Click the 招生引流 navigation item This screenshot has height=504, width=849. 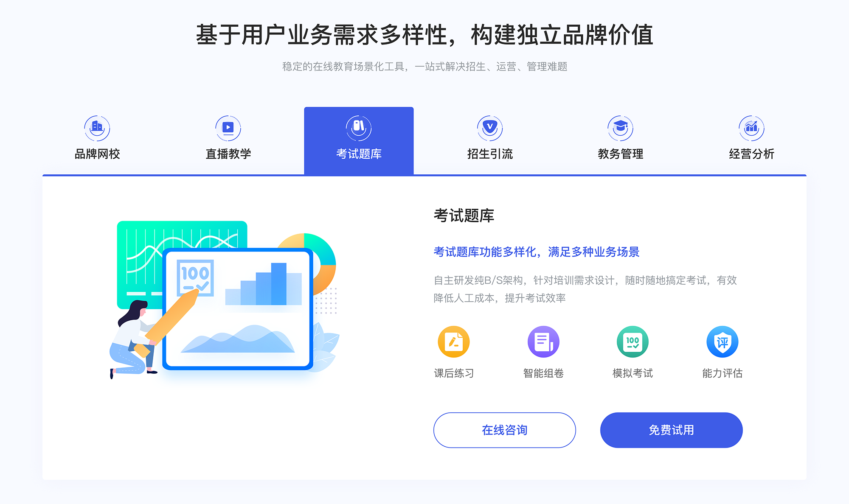click(x=487, y=139)
